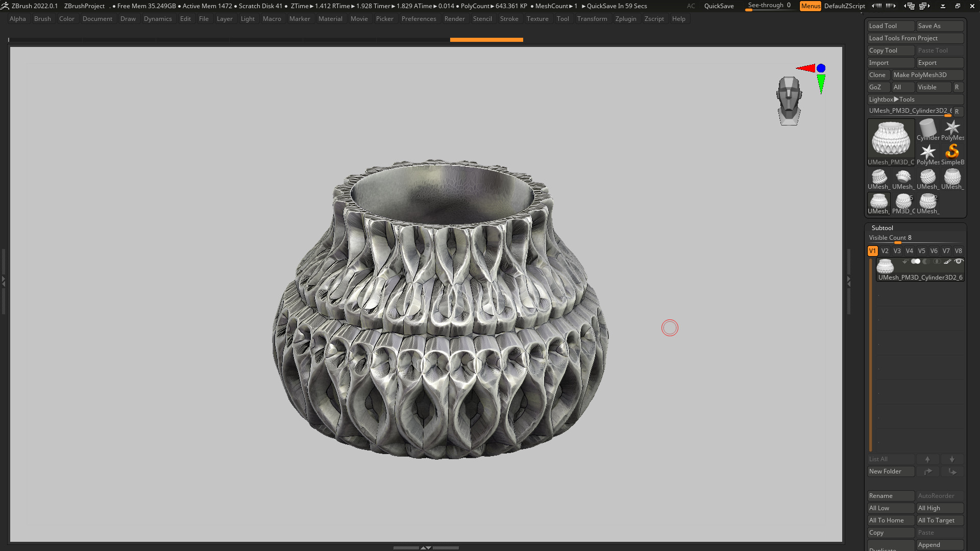The image size is (980, 551).
Task: Click the Copy Tool button
Action: [x=891, y=51]
